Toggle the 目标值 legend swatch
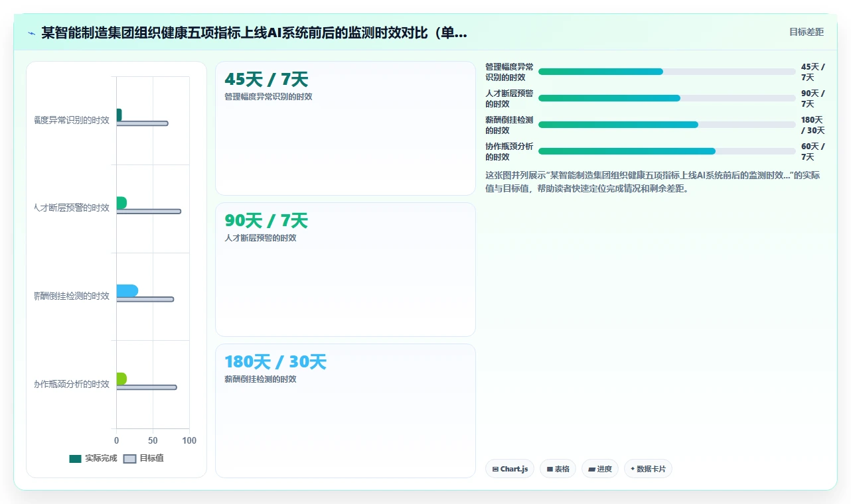This screenshot has height=504, width=851. click(x=129, y=458)
